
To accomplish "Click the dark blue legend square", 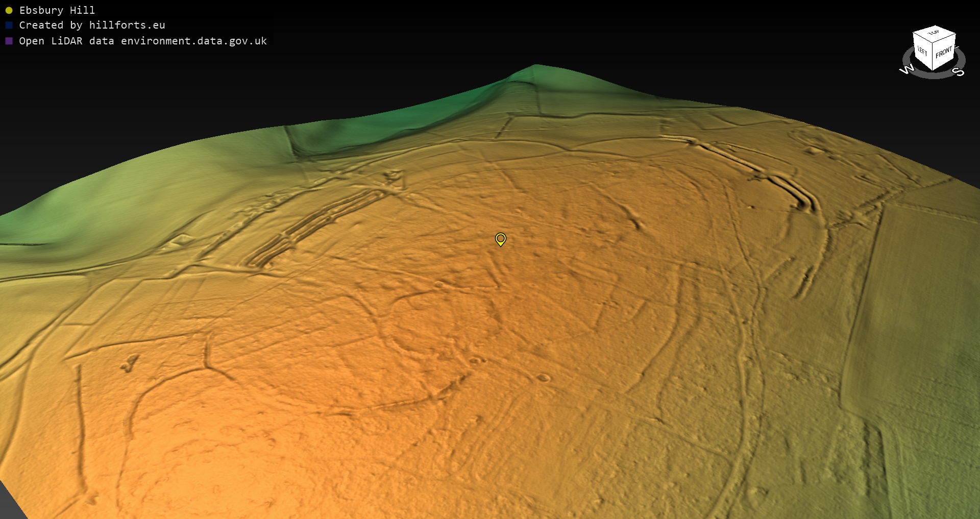I will [9, 25].
